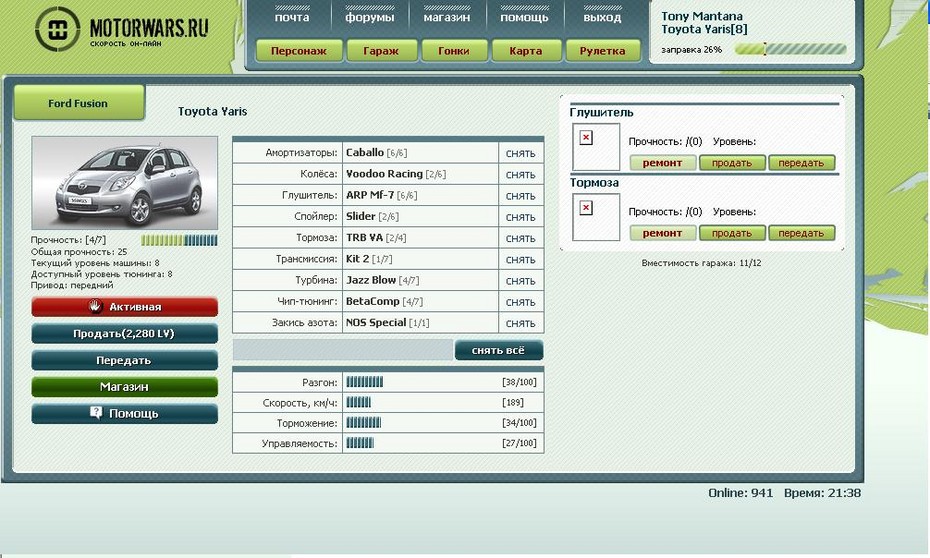930x558 pixels.
Task: Click the hand icon on Активная button
Action: tap(95, 307)
